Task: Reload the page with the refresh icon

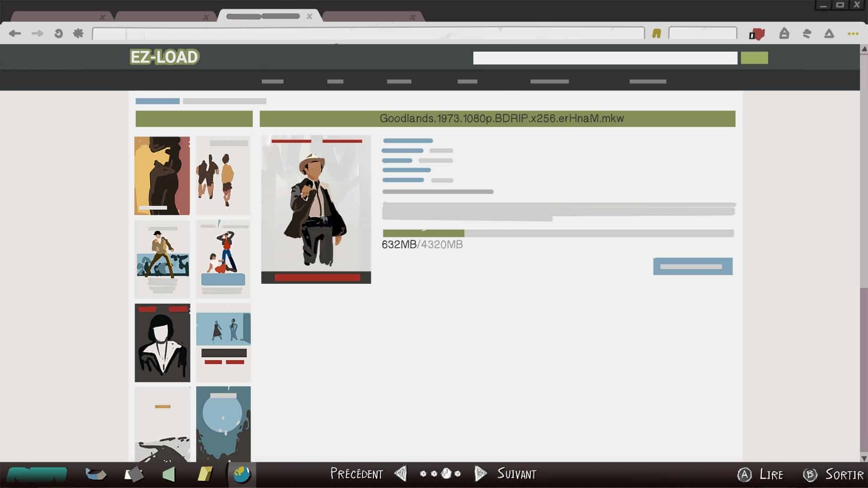Action: (58, 33)
